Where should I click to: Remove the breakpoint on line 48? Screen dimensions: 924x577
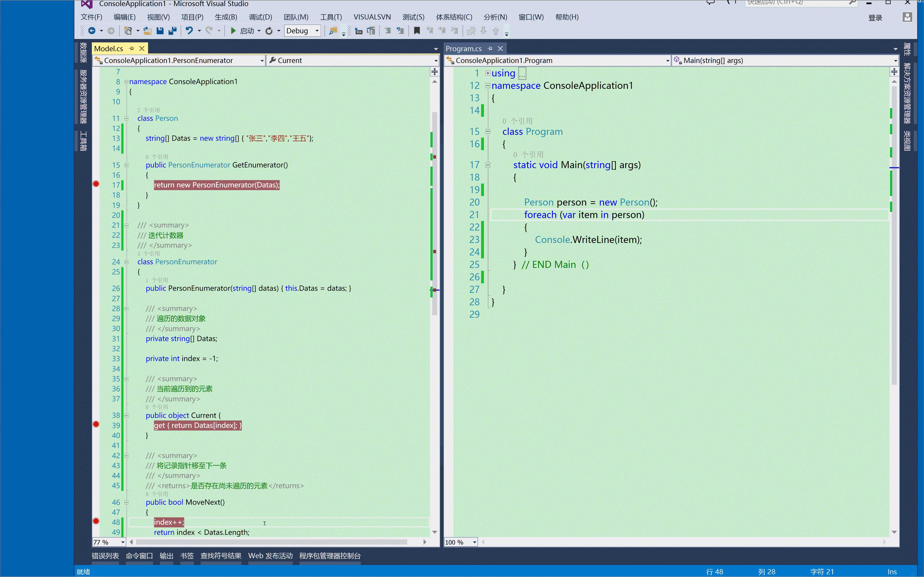96,521
